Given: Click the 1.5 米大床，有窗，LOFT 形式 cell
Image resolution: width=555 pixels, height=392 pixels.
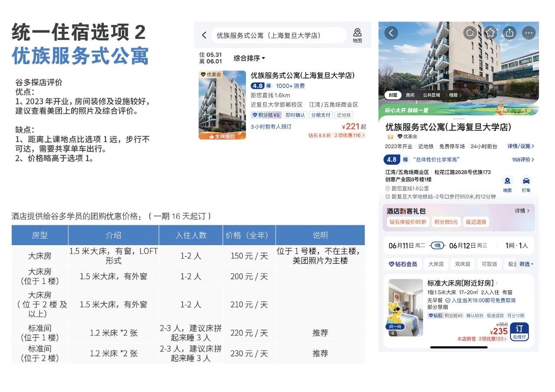Looking at the screenshot, I should click(x=114, y=256).
